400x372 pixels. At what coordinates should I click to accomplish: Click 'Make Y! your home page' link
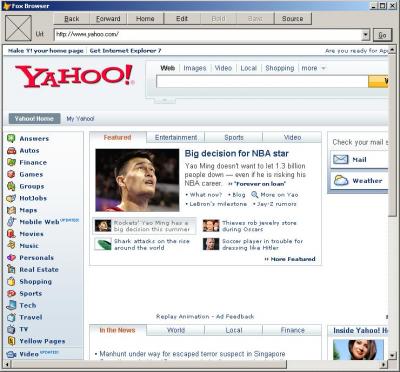(x=46, y=51)
